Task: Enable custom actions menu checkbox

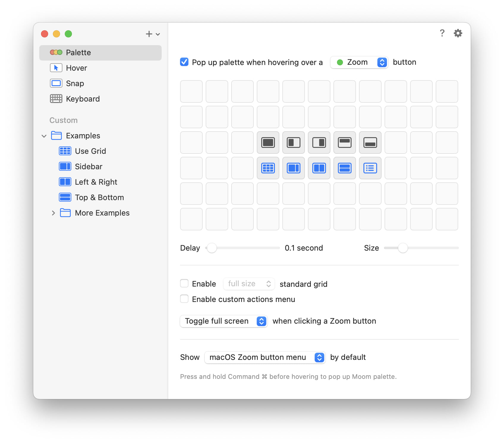Action: [184, 299]
